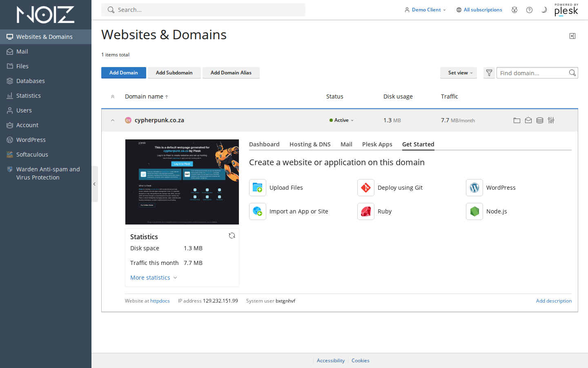Open Account in the sidebar
The width and height of the screenshot is (588, 368).
click(46, 125)
